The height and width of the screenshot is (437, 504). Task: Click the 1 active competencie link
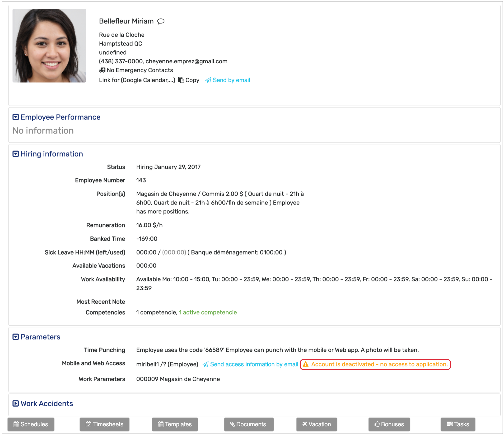[x=208, y=312]
